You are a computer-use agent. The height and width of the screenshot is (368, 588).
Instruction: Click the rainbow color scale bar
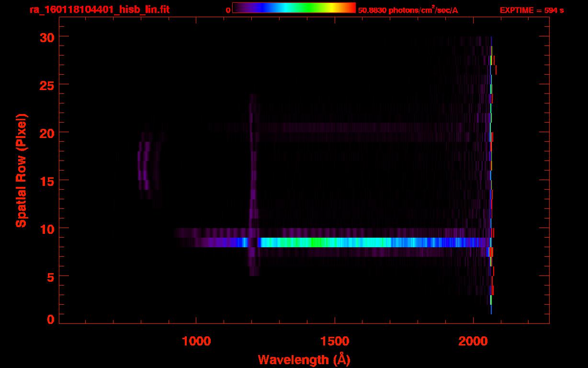294,8
